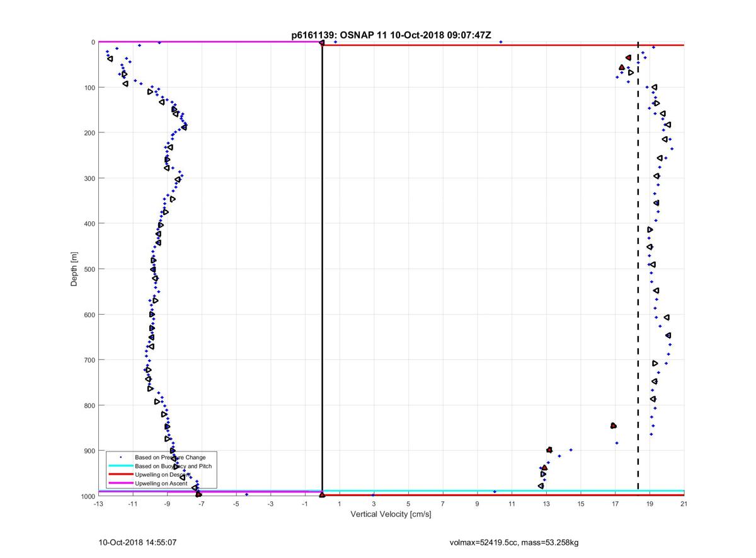Pick the blue dot sample in legend
The image size is (756, 558).
[120, 457]
